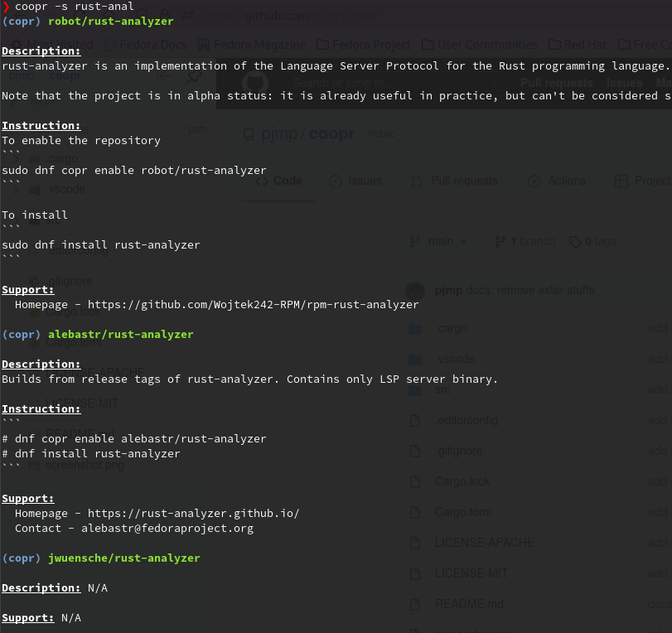The height and width of the screenshot is (633, 672).
Task: Click 'https://rust-analyzer.github.io/' homepage in terminal
Action: [194, 514]
